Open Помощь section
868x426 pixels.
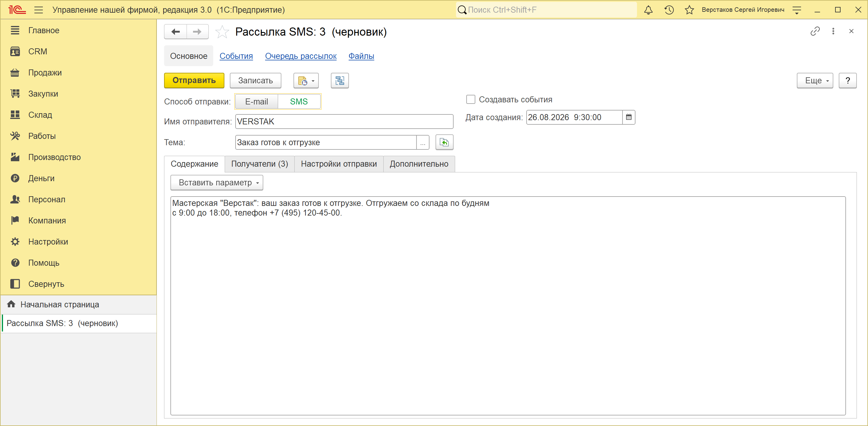[x=78, y=263]
